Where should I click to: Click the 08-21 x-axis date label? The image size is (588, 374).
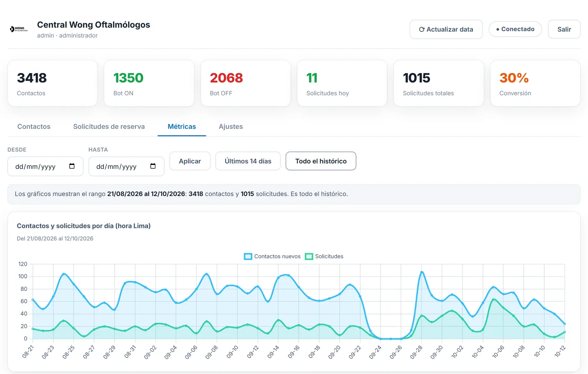coord(28,352)
